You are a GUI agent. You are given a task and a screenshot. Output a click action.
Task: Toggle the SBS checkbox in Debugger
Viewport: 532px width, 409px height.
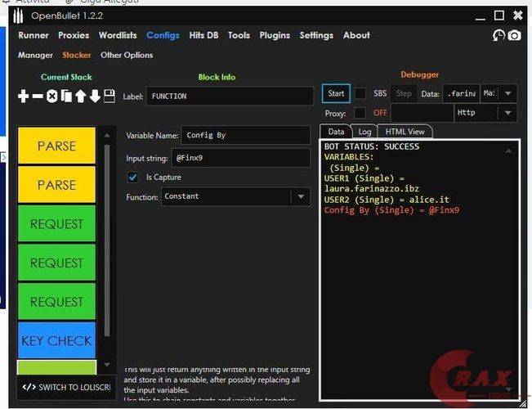point(360,93)
